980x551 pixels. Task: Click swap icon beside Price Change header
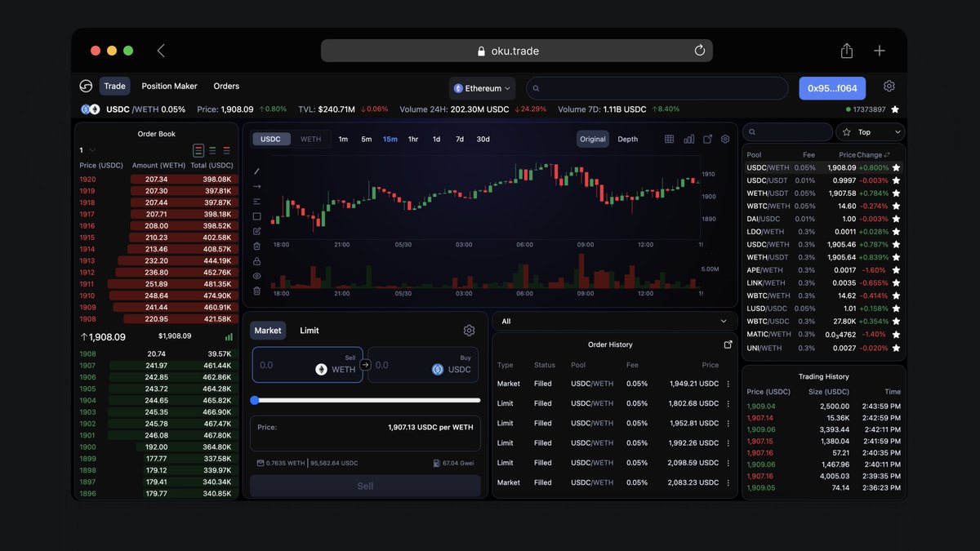point(887,154)
